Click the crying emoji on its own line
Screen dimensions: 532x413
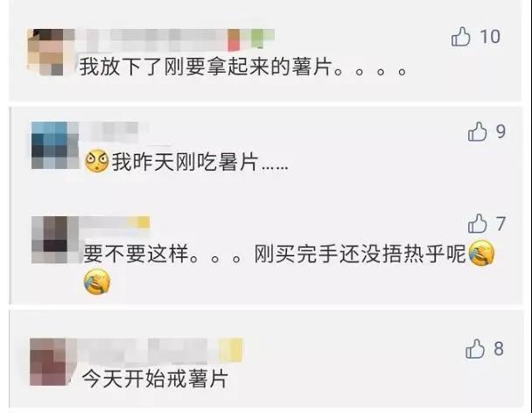point(97,283)
